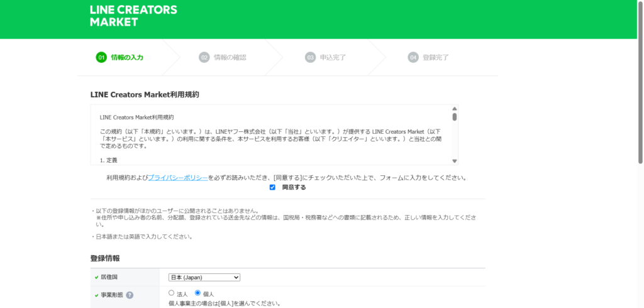Click the terms box scroll-up arrow
Image resolution: width=644 pixels, height=308 pixels.
tap(454, 109)
